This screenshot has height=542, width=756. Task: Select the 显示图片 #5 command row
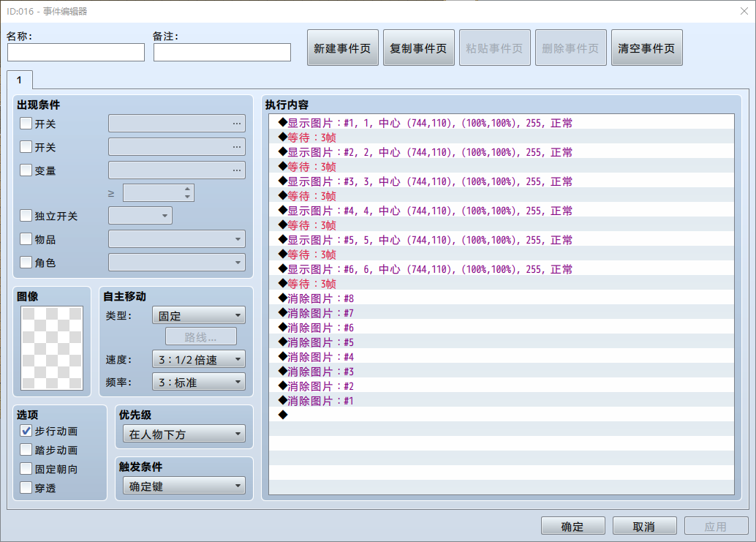[x=502, y=240]
